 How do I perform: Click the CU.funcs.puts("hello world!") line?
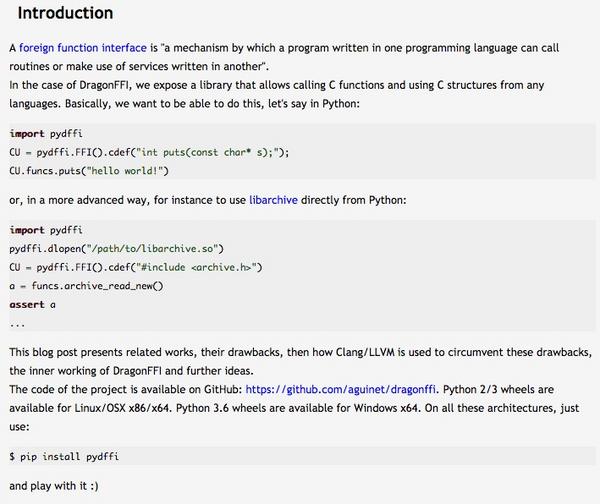point(89,171)
